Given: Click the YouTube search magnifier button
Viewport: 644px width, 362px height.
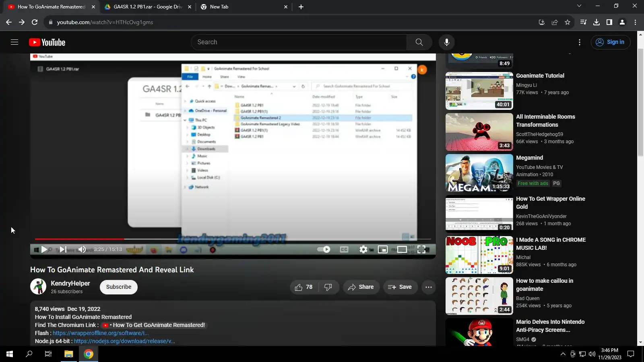Looking at the screenshot, I should [419, 42].
